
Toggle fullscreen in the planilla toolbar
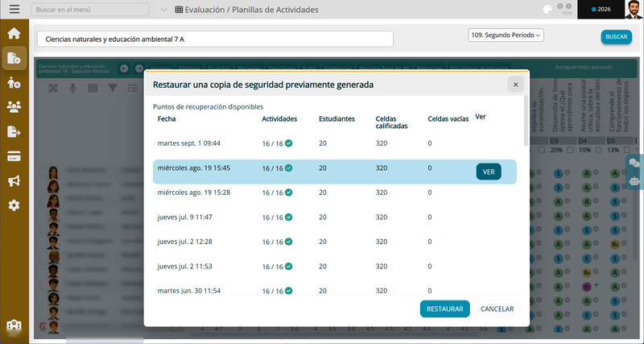[x=53, y=88]
